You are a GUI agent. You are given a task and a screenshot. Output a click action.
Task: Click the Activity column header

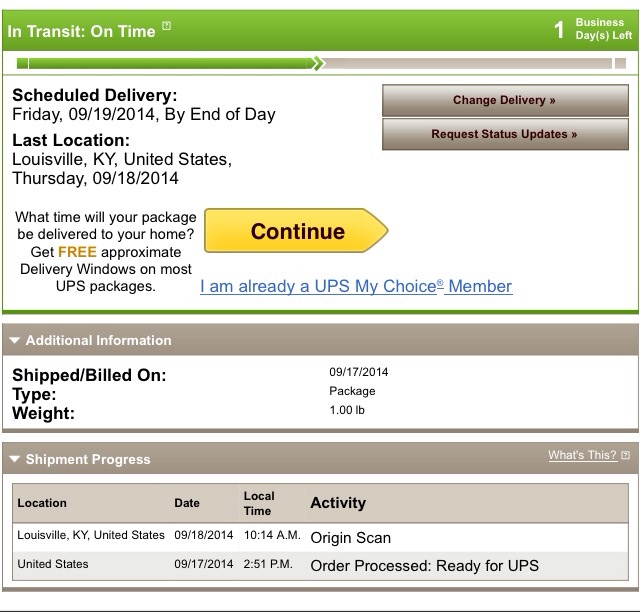coord(338,503)
